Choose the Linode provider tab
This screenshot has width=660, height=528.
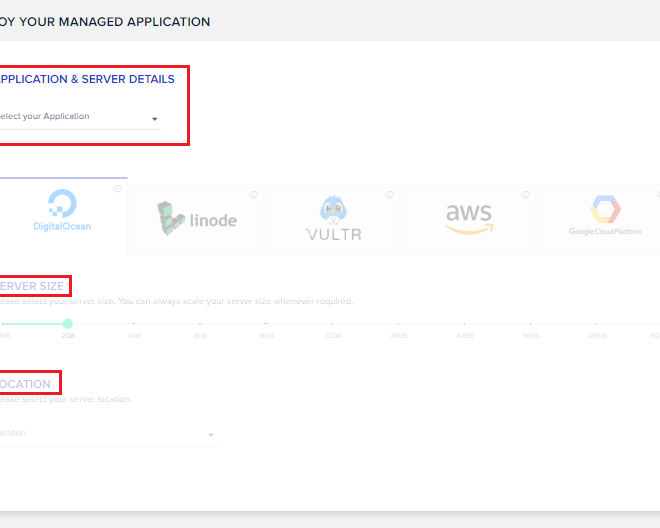[x=196, y=220]
